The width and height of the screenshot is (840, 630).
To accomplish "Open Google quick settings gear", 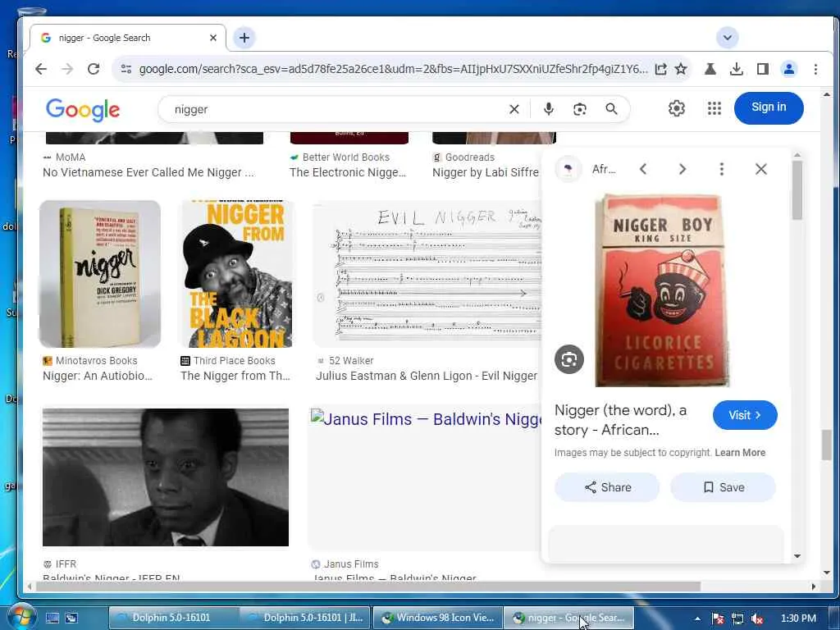I will (677, 108).
